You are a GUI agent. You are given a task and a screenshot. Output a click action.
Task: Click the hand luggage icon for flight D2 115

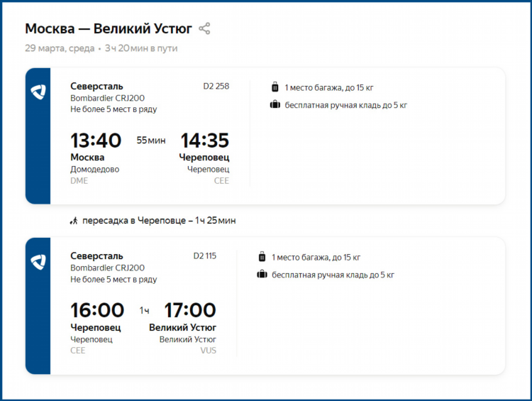click(x=262, y=275)
